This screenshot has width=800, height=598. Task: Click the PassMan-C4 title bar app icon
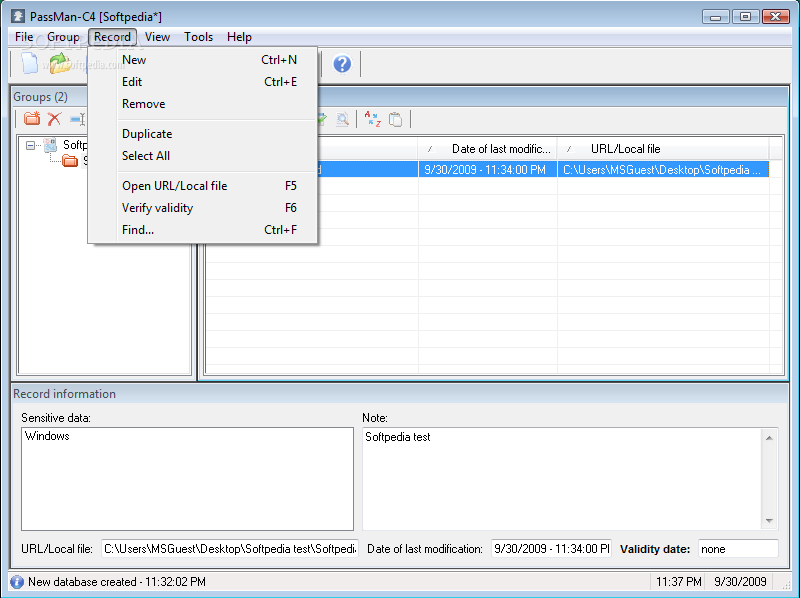(18, 16)
